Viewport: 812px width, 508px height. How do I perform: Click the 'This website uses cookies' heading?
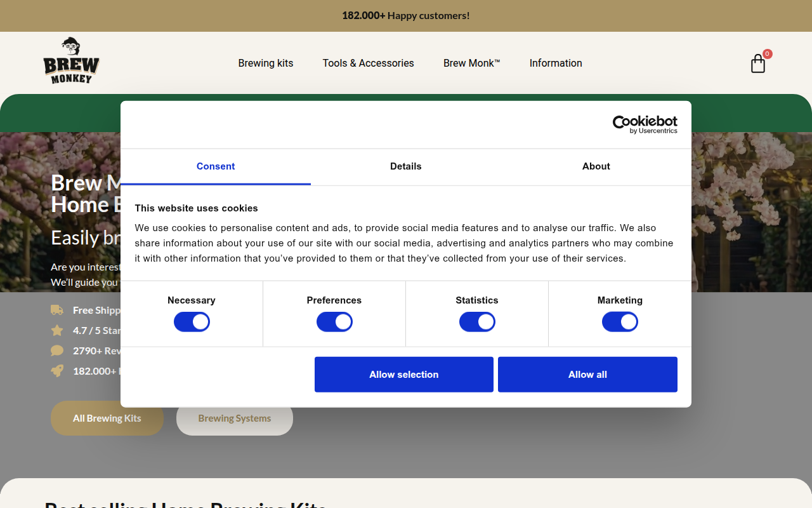[197, 208]
